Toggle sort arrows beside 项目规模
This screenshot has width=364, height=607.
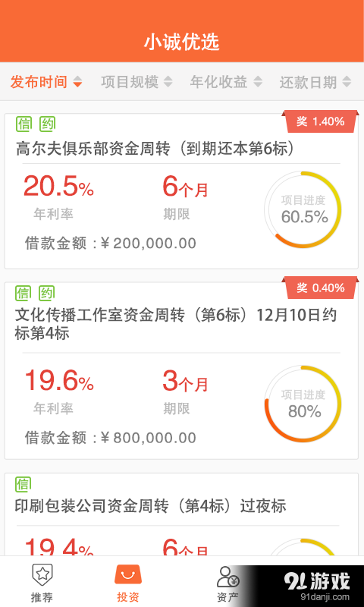[168, 82]
